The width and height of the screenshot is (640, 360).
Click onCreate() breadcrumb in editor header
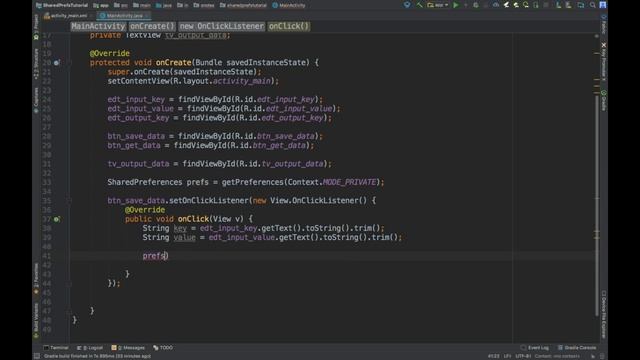[152, 26]
